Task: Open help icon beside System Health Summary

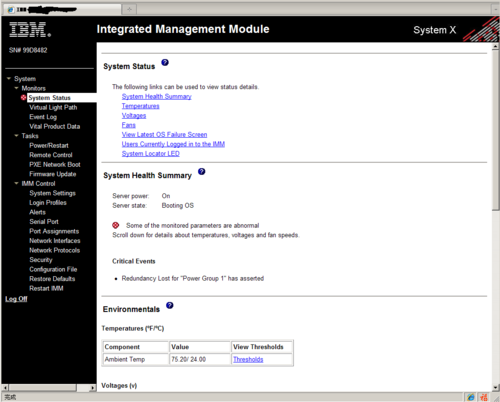Action: 202,171
